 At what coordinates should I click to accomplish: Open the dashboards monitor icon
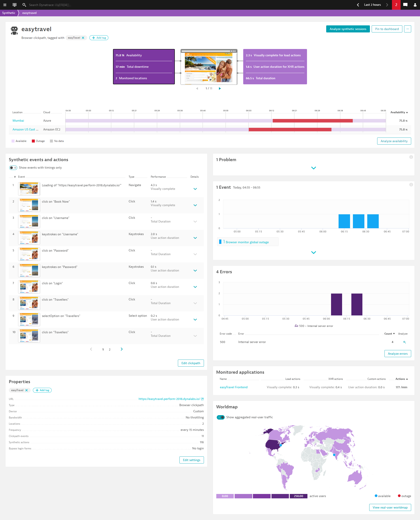coord(15,5)
